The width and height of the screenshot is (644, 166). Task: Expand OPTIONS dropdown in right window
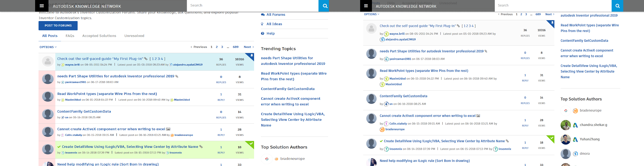371,14
